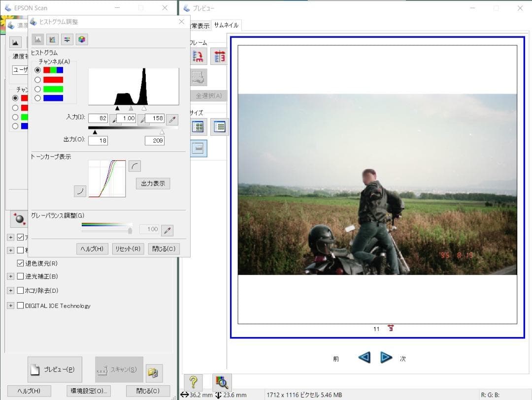Viewport: 532px width, 400px height.
Task: Switch to the サムネイル thumbnail tab
Action: (x=226, y=26)
